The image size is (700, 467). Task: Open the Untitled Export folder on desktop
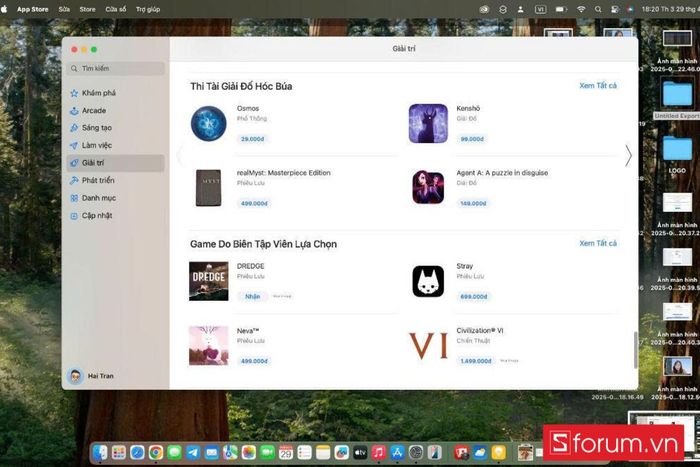tap(677, 98)
